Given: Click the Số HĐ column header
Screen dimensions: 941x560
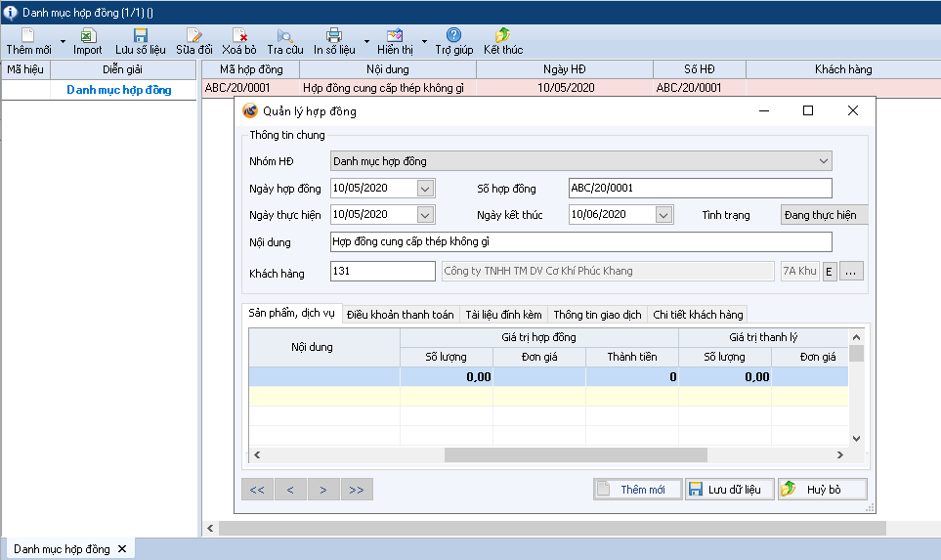Looking at the screenshot, I should click(699, 69).
